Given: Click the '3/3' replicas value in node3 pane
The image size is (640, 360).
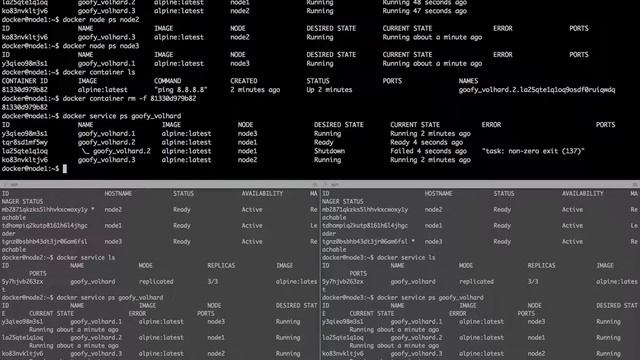Looking at the screenshot, I should 533,282.
